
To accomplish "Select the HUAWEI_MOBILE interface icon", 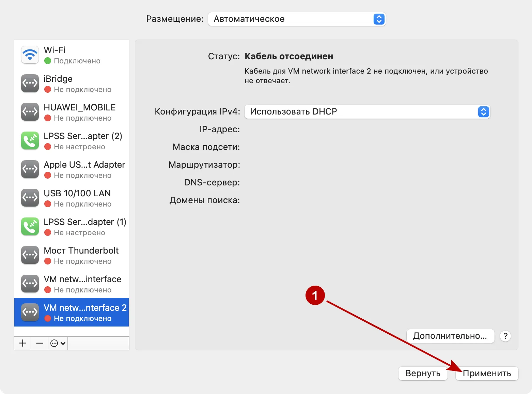I will tap(30, 112).
